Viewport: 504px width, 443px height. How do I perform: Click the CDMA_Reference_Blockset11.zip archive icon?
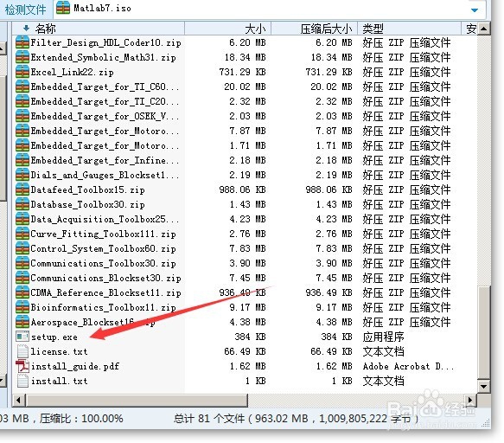pos(22,292)
